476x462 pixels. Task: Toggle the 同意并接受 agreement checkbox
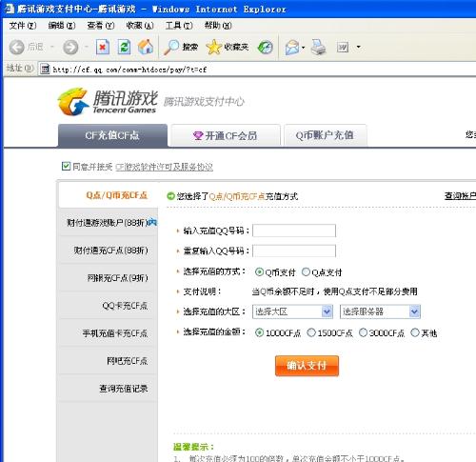66,166
